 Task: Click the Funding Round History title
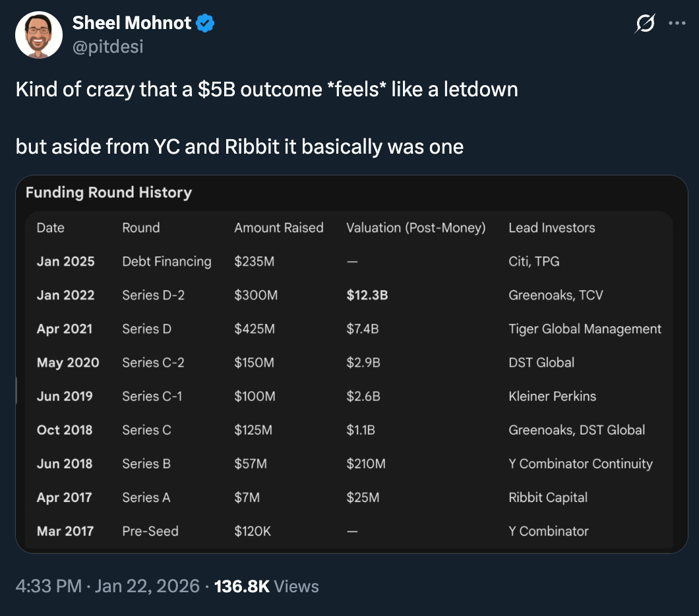[x=109, y=193]
